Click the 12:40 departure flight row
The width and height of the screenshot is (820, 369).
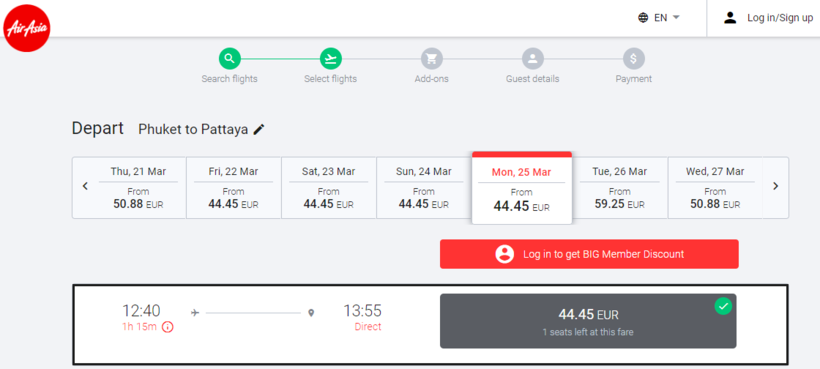coord(430,325)
